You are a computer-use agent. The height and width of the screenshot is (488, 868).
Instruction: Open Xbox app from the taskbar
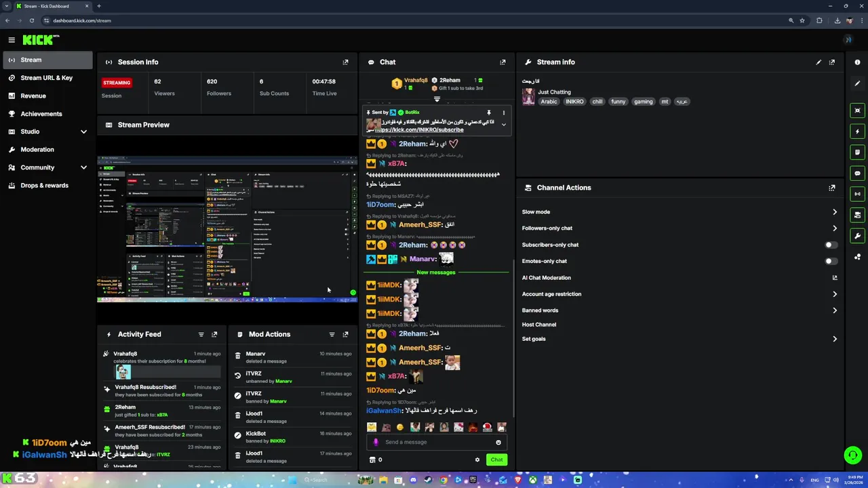tap(533, 480)
